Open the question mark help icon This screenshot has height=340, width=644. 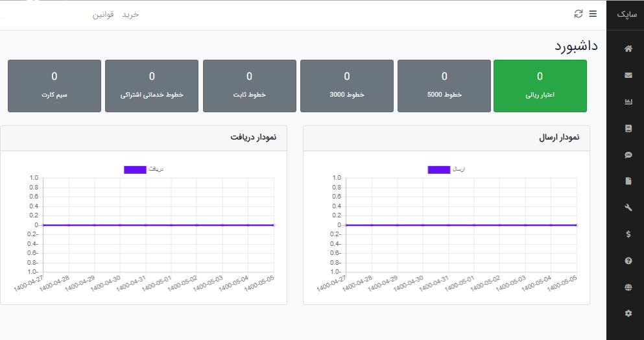pyautogui.click(x=627, y=261)
